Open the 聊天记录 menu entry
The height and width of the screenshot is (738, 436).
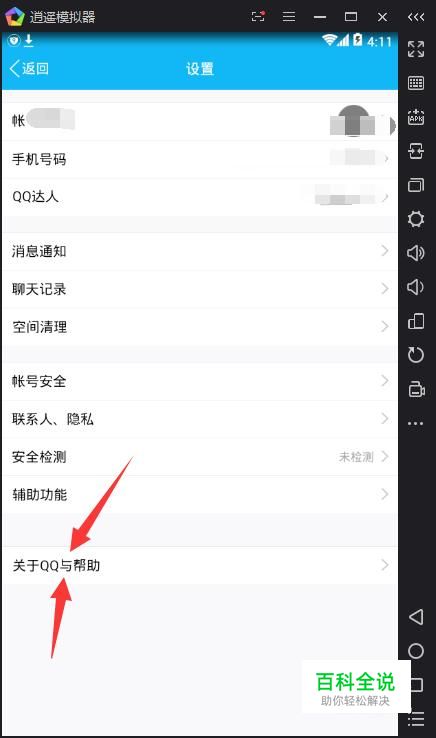tap(200, 289)
